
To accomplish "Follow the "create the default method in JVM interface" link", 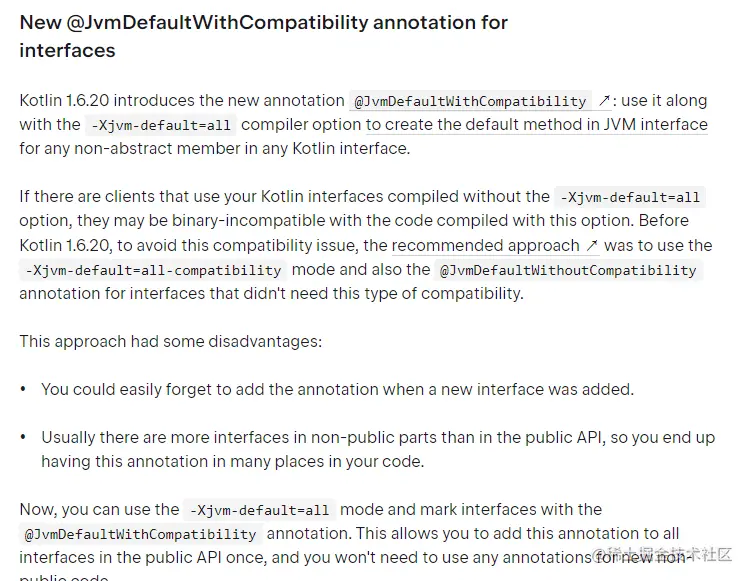I will coord(536,125).
